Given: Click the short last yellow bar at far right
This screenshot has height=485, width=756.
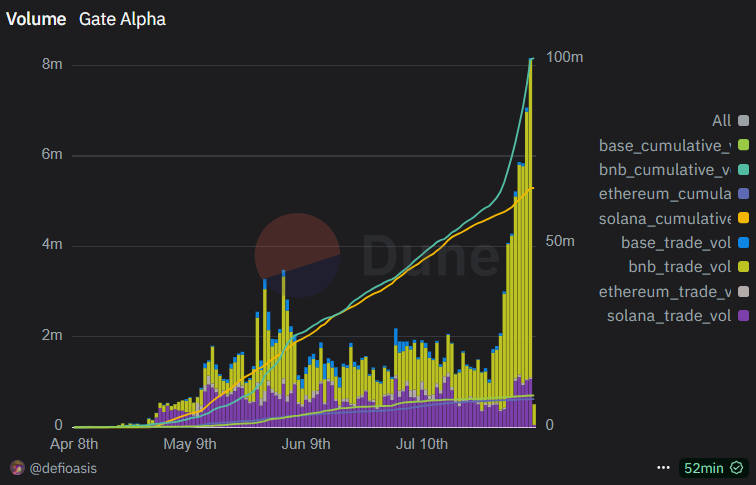Looking at the screenshot, I should pos(534,415).
